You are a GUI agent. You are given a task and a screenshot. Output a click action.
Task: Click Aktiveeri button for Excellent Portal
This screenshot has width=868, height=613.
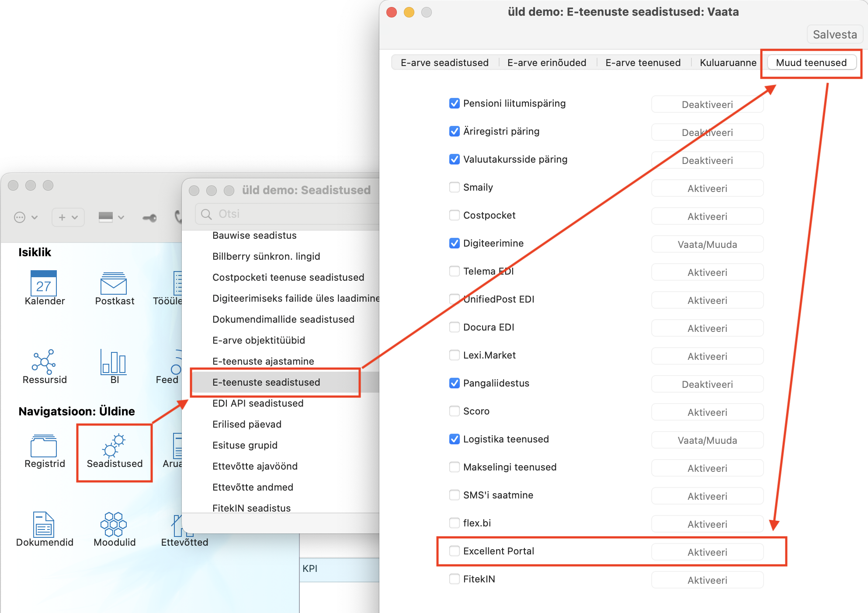tap(707, 552)
